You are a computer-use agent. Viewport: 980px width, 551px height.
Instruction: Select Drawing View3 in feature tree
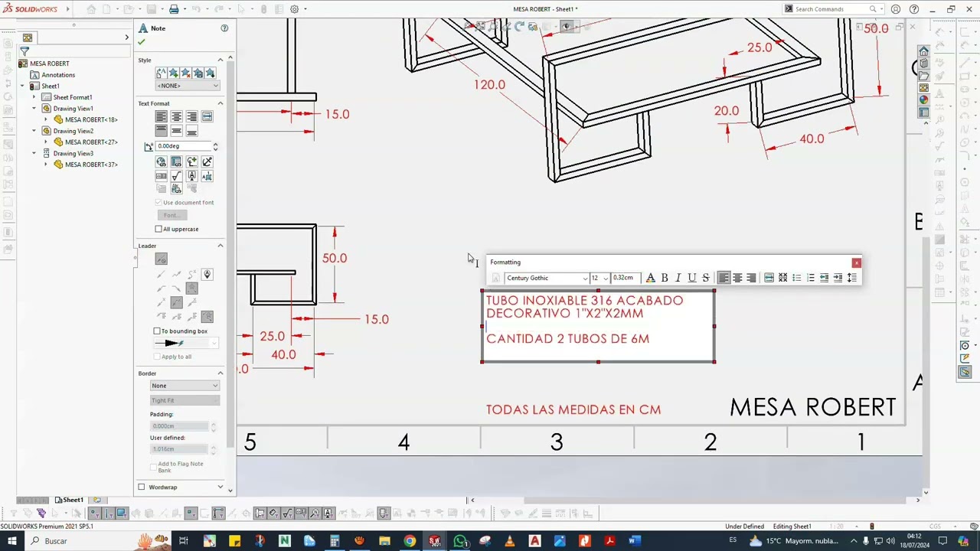point(73,154)
